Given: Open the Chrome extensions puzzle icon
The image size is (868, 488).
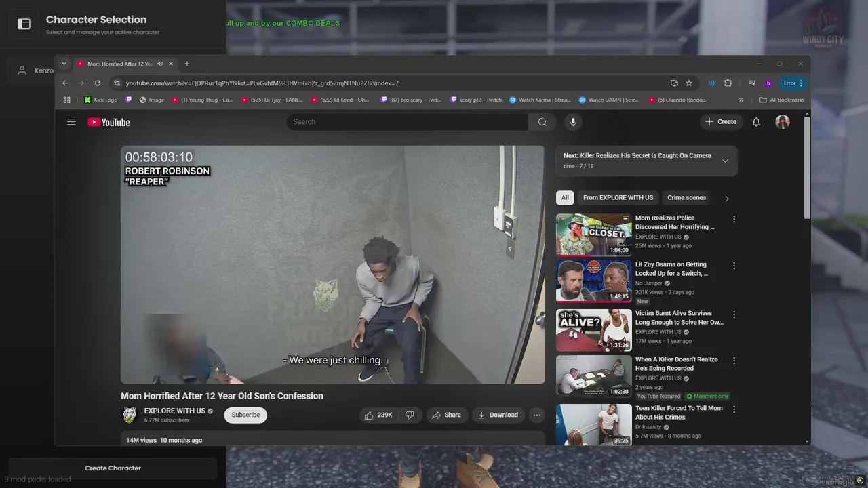Looking at the screenshot, I should coord(728,83).
